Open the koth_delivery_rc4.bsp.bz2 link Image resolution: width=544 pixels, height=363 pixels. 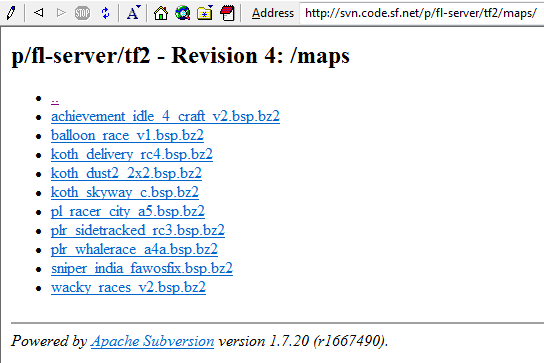(132, 154)
